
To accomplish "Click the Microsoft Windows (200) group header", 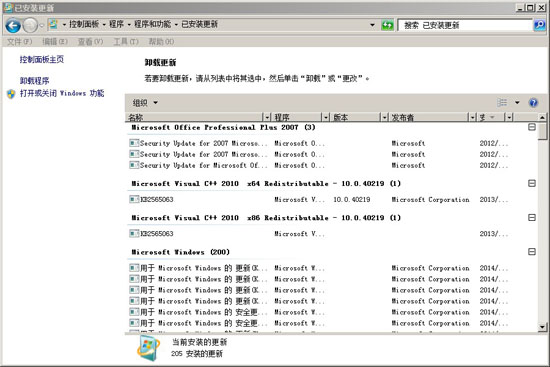I will 181,252.
